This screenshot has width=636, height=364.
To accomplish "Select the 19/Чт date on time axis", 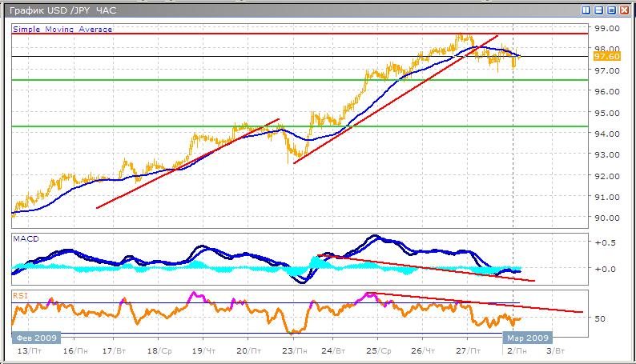I will tap(206, 350).
